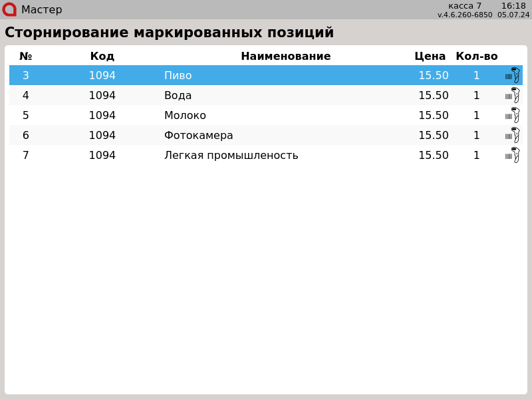532x399 pixels.
Task: Select the Пиво item name
Action: pyautogui.click(x=178, y=76)
